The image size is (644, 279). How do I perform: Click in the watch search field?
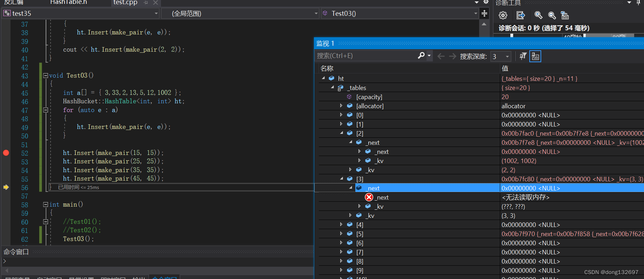[x=366, y=56]
